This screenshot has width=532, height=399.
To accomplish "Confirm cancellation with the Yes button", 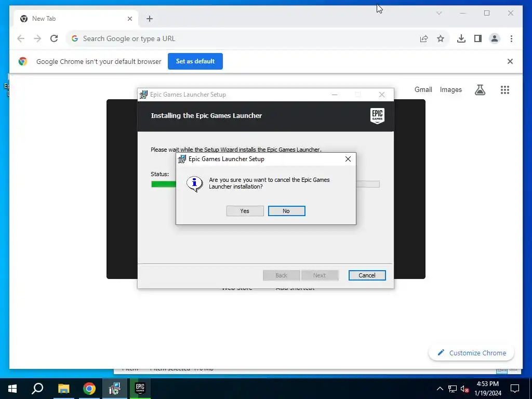I will [x=245, y=211].
